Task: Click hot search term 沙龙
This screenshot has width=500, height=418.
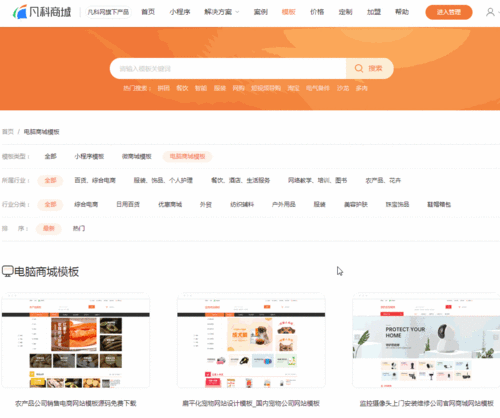Action: click(x=343, y=88)
